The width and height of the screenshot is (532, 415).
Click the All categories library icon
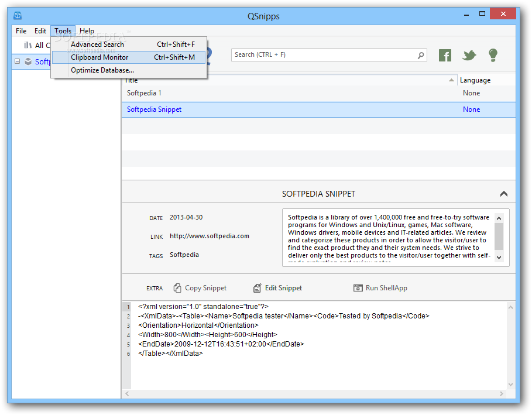pos(28,45)
